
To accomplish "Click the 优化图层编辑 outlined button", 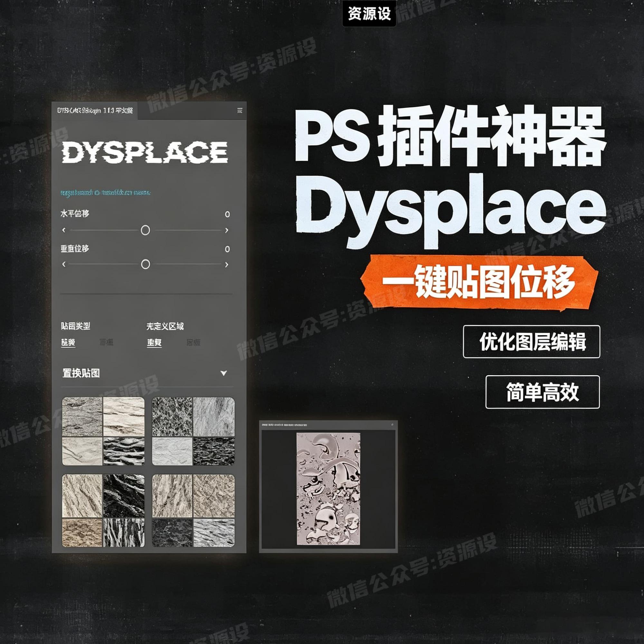I will coord(532,342).
